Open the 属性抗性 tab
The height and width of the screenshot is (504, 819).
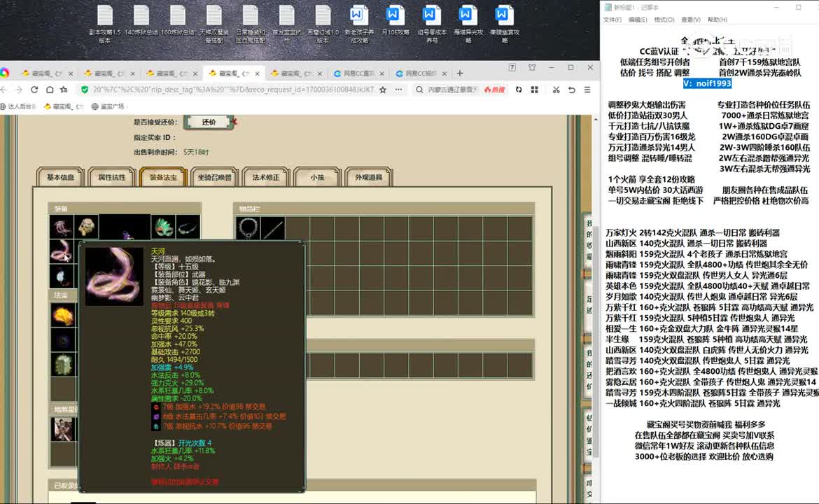pos(112,177)
